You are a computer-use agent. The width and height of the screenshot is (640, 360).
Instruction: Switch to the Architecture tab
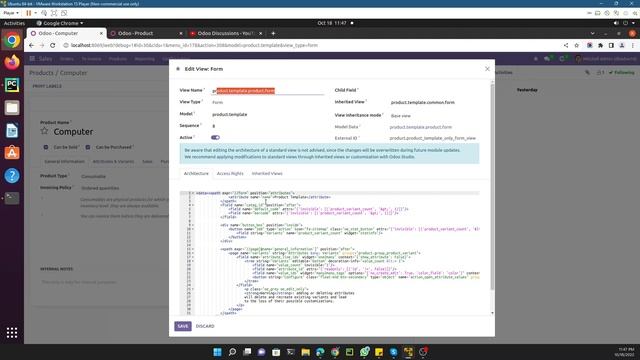click(x=196, y=173)
